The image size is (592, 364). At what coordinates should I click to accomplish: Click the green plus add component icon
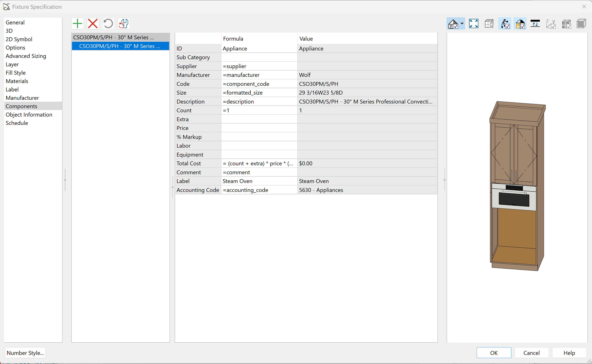click(x=77, y=24)
